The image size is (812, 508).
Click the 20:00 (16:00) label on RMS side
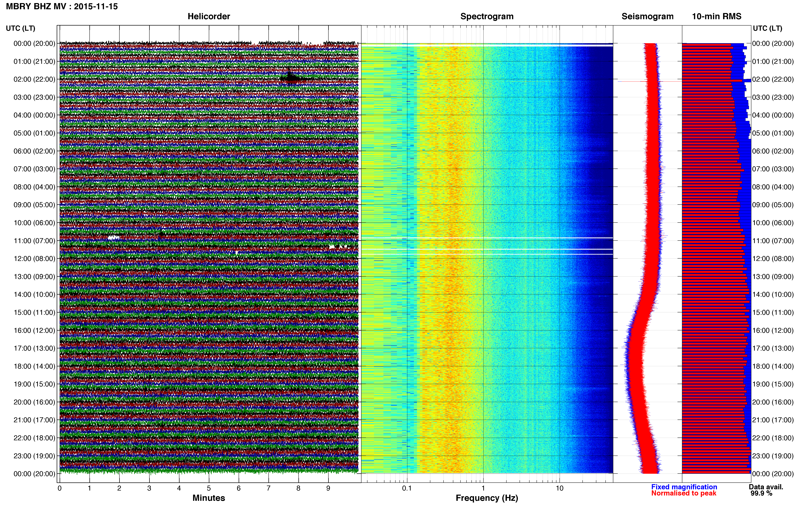[773, 402]
